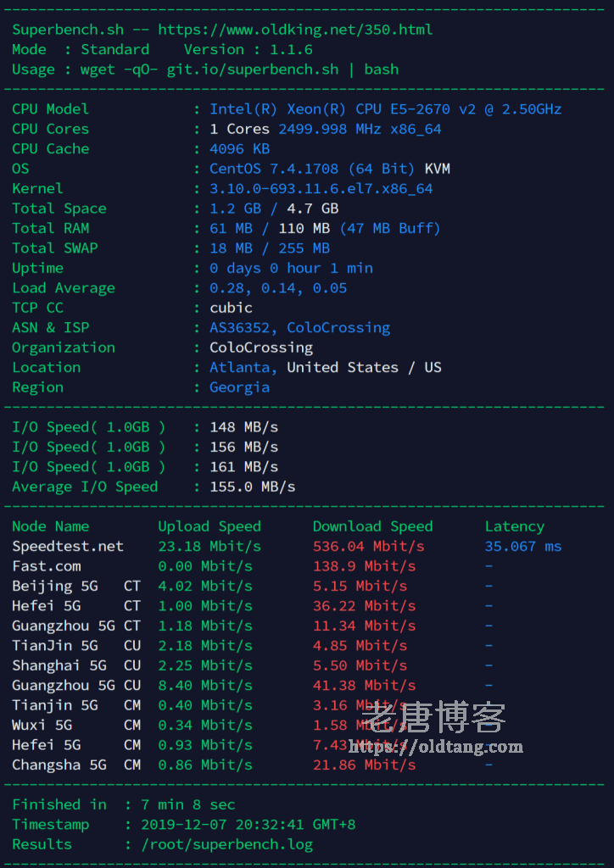
Task: Click Guangzhou 5G CU download speed
Action: [364, 686]
